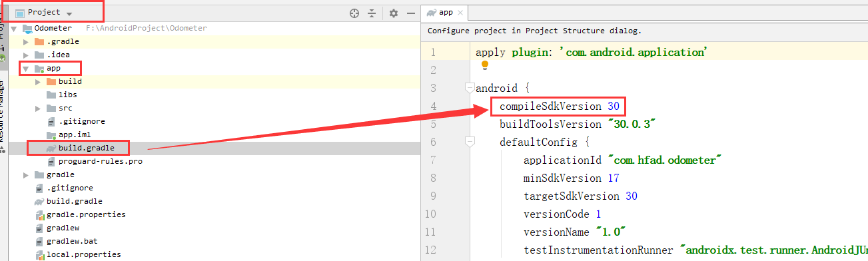
Task: Click the testInstrumentationRunner line
Action: coord(695,250)
